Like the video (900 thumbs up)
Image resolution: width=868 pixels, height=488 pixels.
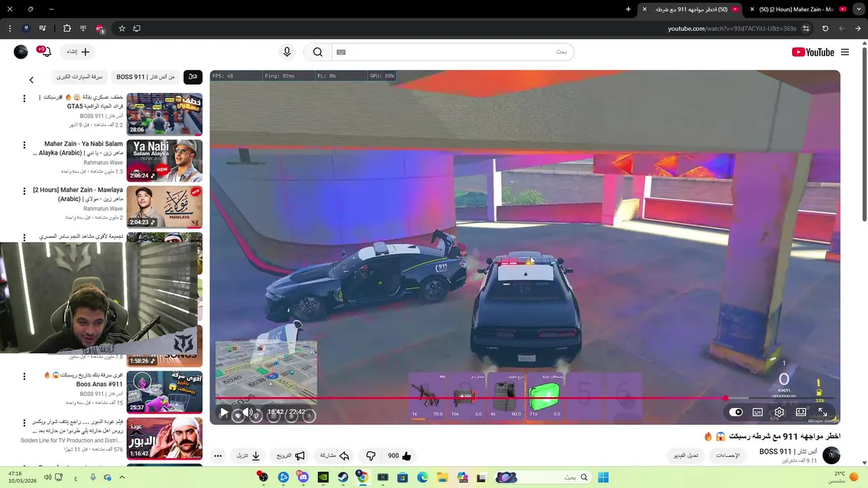pos(399,456)
